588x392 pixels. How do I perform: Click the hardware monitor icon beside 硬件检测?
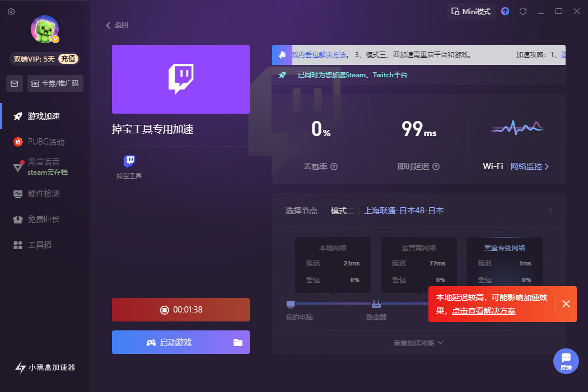click(x=17, y=194)
